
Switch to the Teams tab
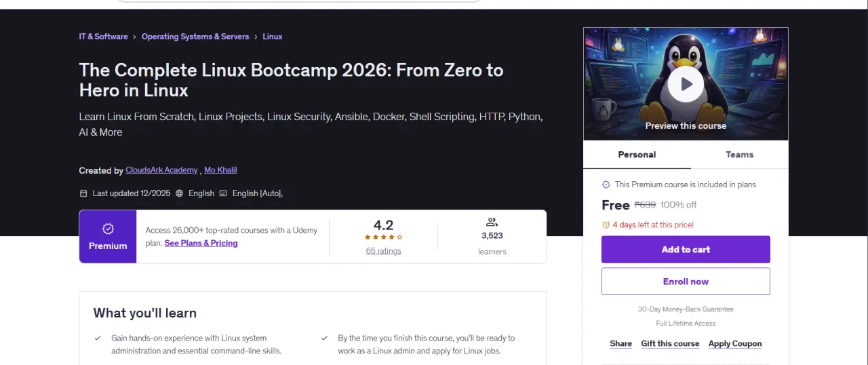tap(739, 155)
